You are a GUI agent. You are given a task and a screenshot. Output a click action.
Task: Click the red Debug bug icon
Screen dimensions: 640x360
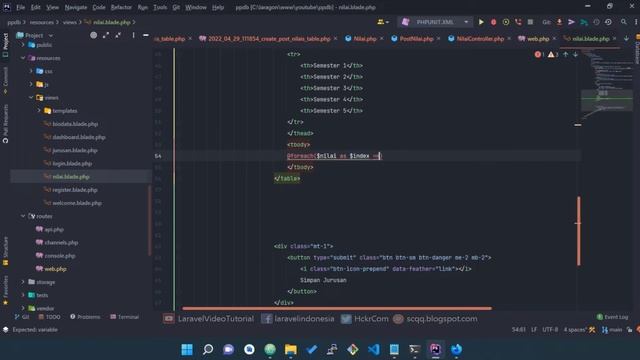pos(493,22)
